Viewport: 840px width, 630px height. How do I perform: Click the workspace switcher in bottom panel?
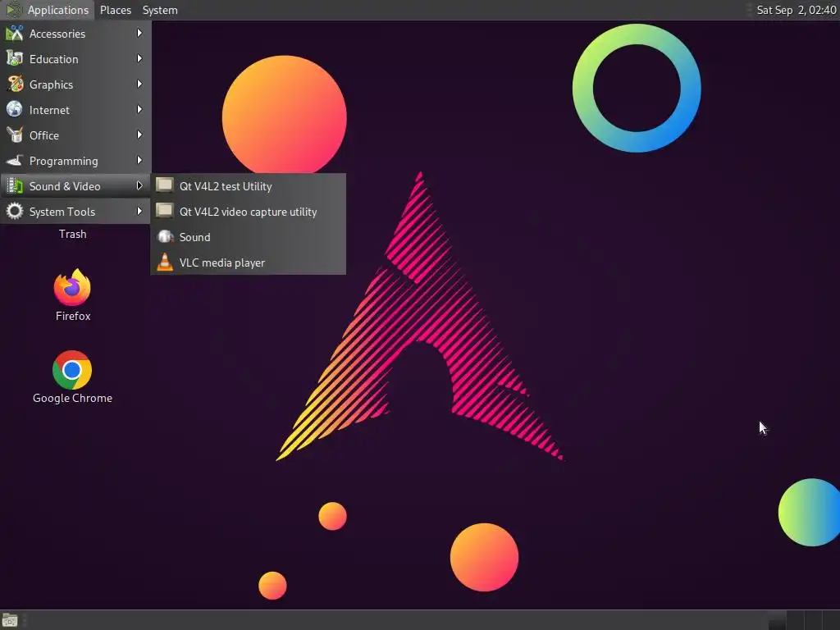point(803,620)
